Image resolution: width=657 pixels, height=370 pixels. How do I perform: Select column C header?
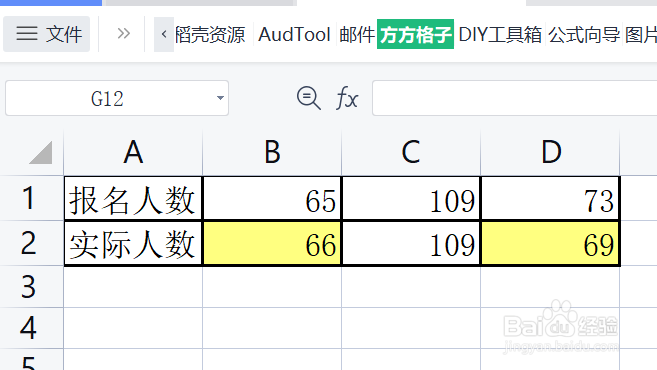(411, 153)
